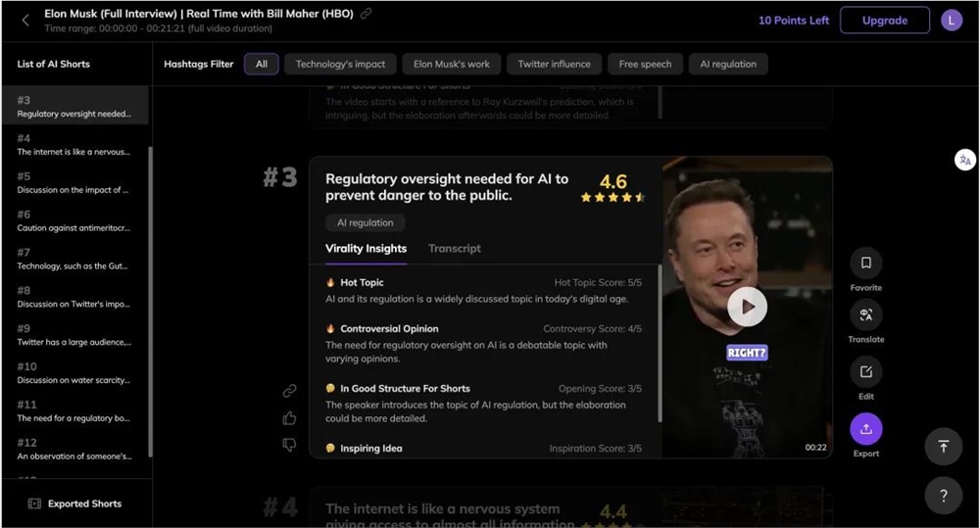980x528 pixels.
Task: Click the video title Elon Musk (Full Interview)
Action: pyautogui.click(x=199, y=13)
